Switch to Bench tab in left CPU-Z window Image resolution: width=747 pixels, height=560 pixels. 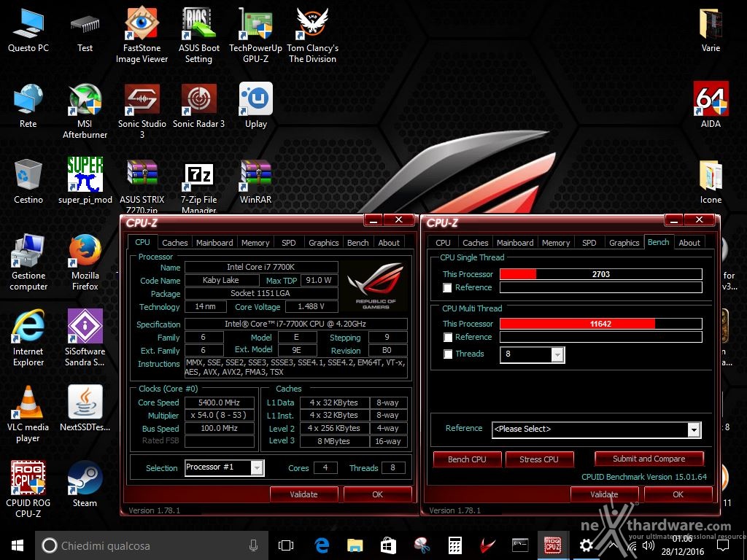click(357, 243)
